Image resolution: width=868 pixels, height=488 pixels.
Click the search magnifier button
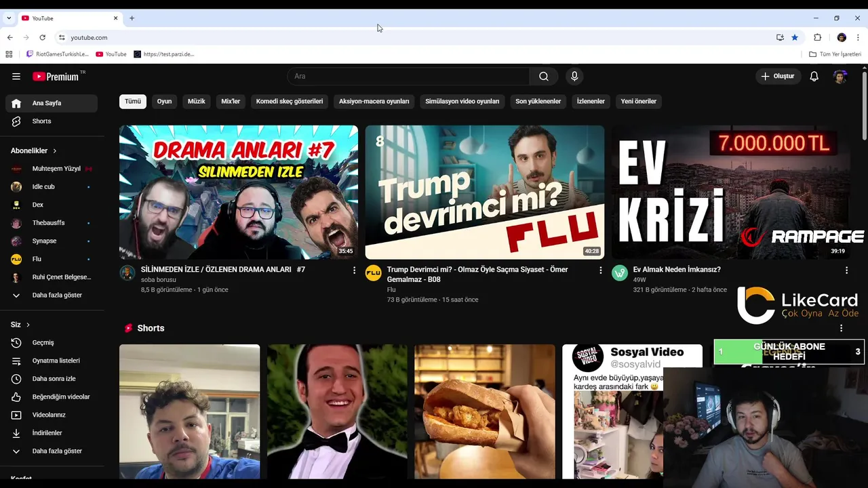[544, 77]
